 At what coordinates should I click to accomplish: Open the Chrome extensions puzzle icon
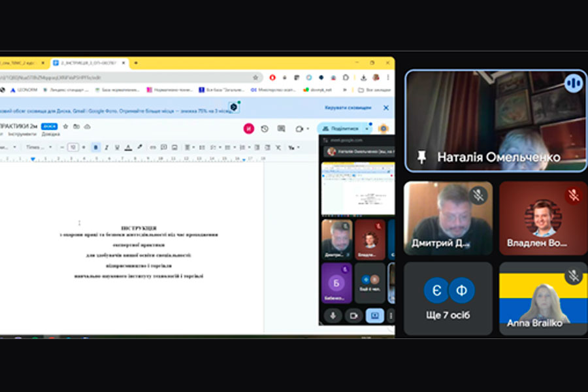[x=346, y=78]
